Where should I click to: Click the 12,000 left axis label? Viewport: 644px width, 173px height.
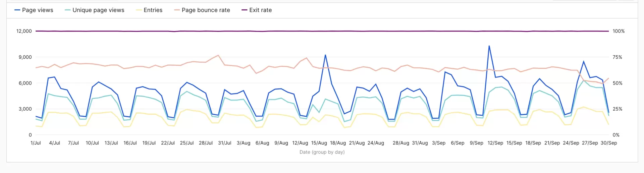coord(24,31)
